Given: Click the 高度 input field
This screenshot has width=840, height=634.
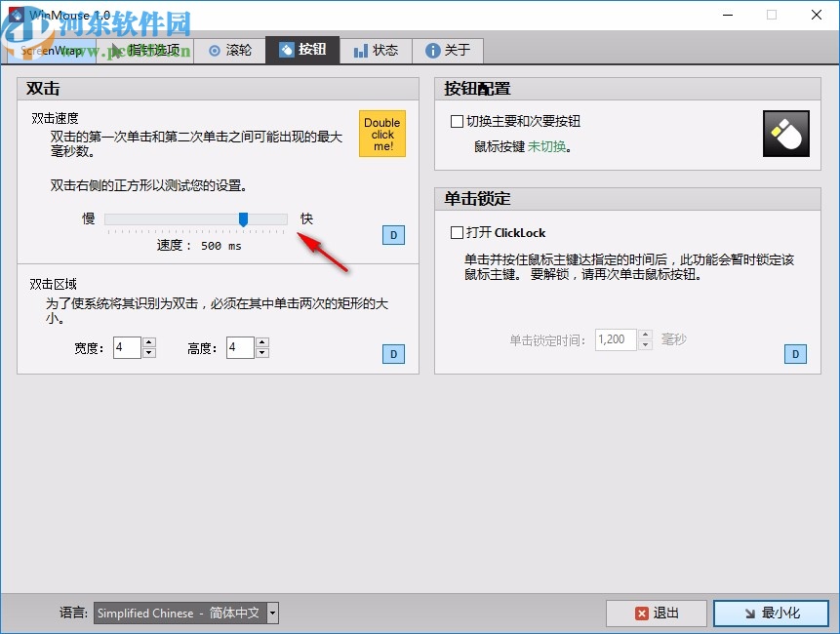Looking at the screenshot, I should (x=240, y=347).
